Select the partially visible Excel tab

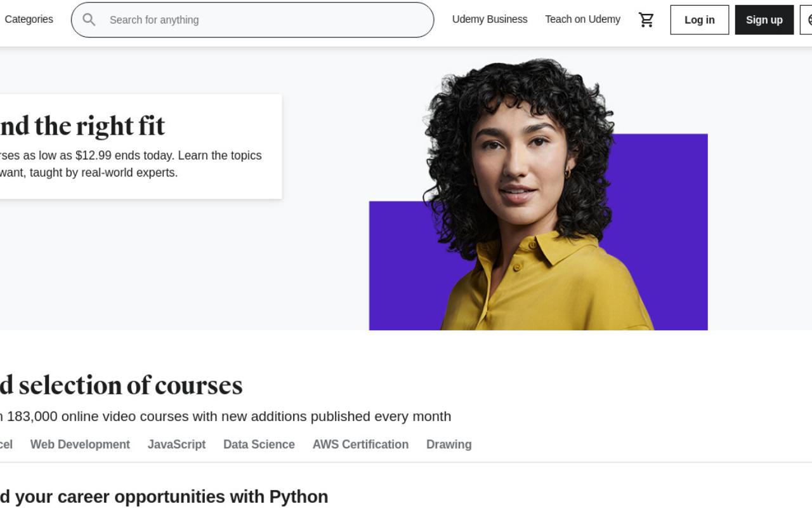click(x=6, y=444)
